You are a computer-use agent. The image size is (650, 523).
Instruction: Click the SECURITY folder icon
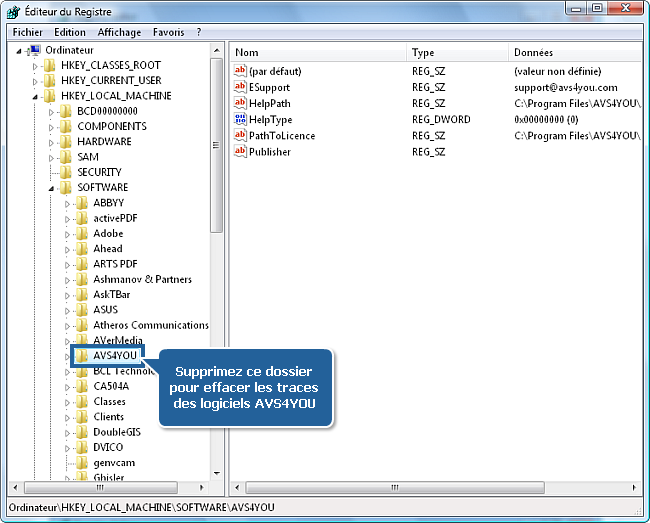(65, 172)
